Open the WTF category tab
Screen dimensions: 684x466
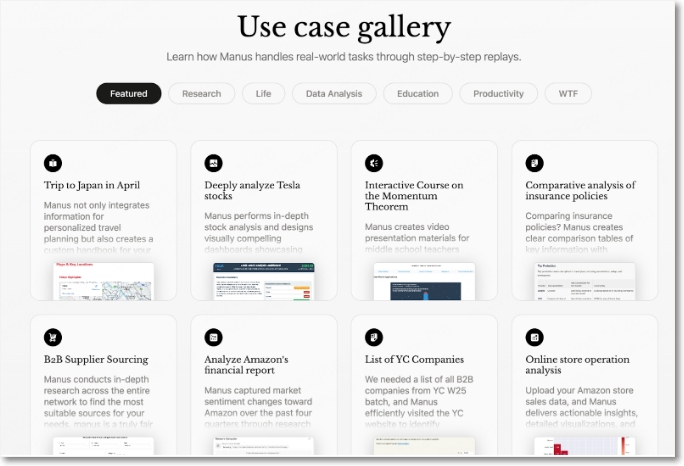pos(568,93)
